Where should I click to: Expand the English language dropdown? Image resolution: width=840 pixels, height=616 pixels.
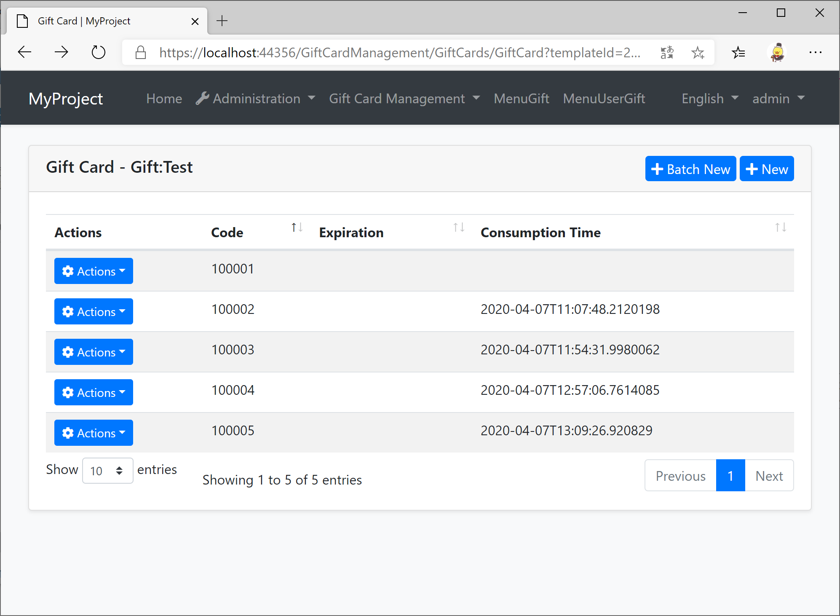click(x=710, y=99)
